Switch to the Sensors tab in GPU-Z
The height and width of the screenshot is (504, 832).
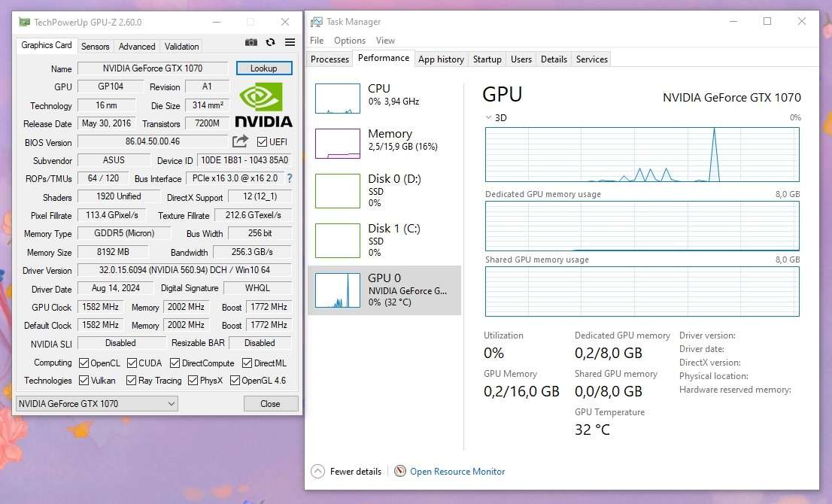pyautogui.click(x=95, y=46)
